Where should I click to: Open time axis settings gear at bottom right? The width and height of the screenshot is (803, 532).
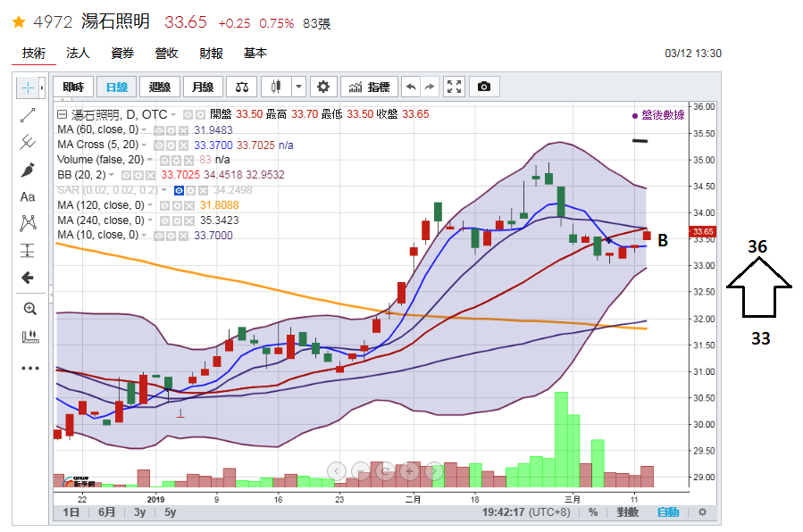(x=702, y=512)
